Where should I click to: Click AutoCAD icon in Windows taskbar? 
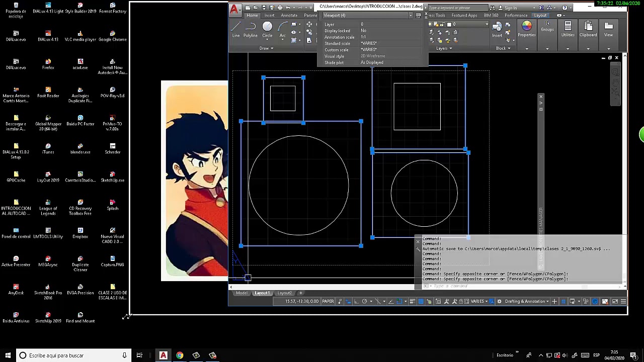coord(163,355)
